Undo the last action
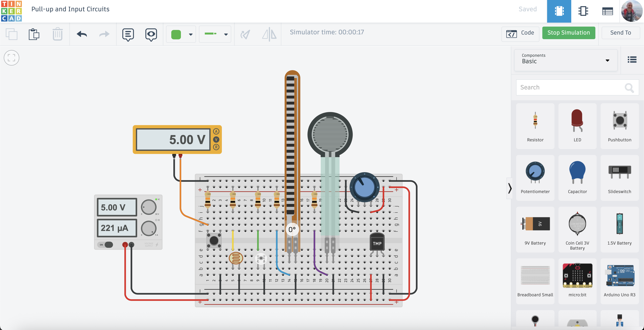This screenshot has width=644, height=330. pyautogui.click(x=82, y=34)
